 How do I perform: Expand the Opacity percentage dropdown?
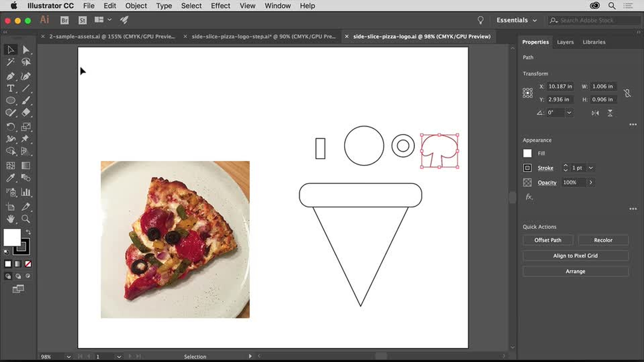pos(591,182)
